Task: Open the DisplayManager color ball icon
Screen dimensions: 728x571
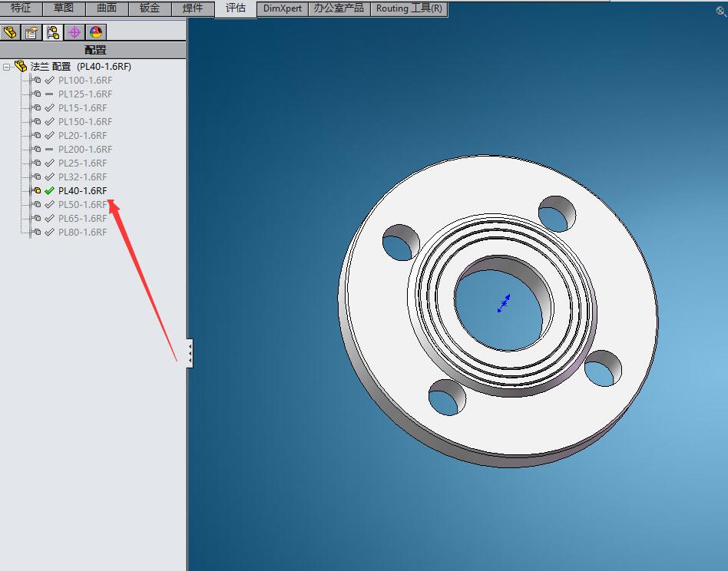Action: (x=96, y=32)
